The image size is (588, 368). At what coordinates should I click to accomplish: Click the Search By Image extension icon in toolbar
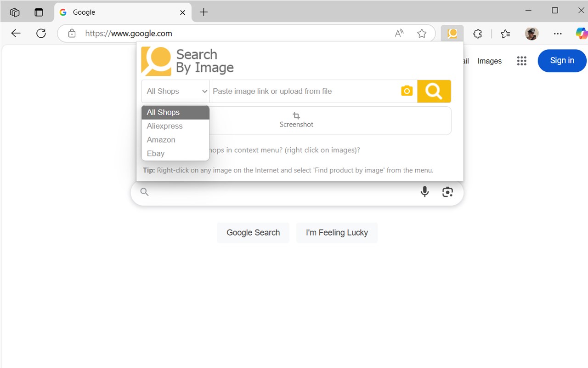pyautogui.click(x=452, y=34)
